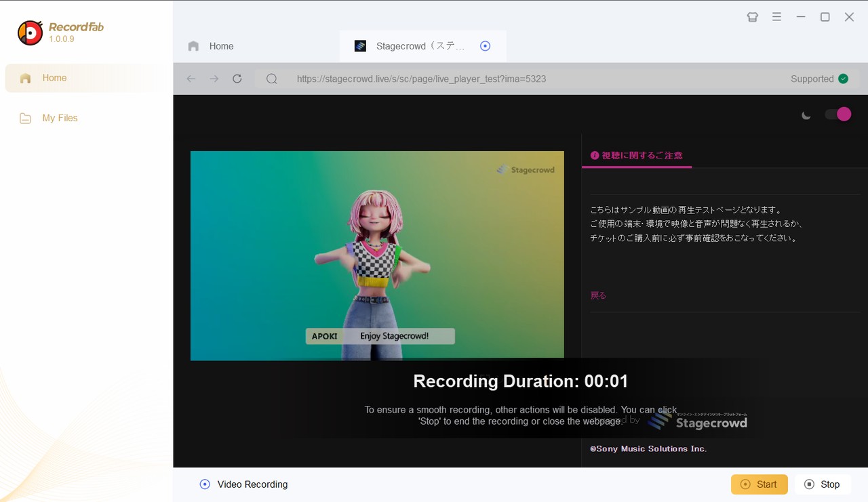This screenshot has height=502, width=868.
Task: Click the Stagecrowd footer logo
Action: pos(696,421)
